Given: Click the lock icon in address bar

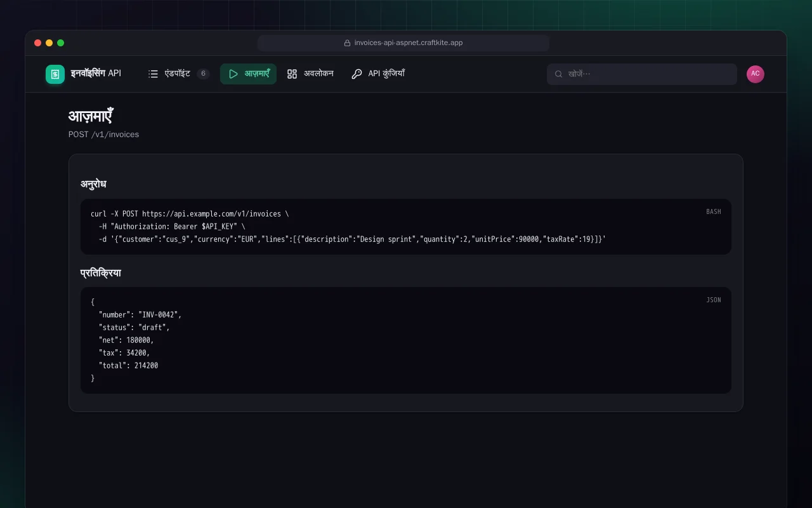Looking at the screenshot, I should [x=347, y=43].
